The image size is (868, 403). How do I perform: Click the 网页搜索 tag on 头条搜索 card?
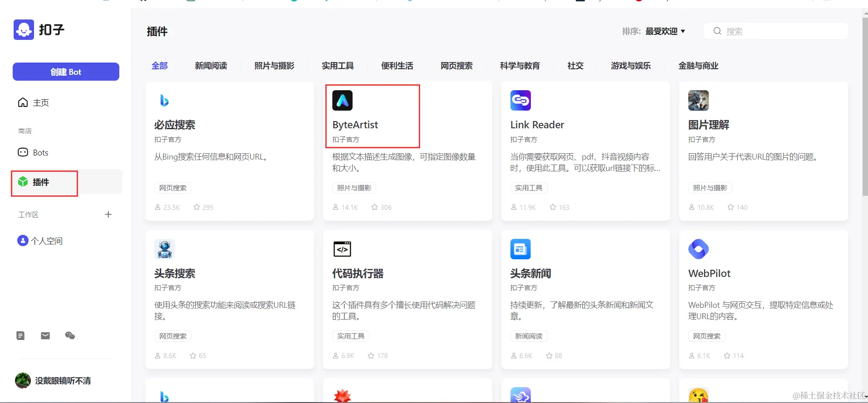pos(173,336)
